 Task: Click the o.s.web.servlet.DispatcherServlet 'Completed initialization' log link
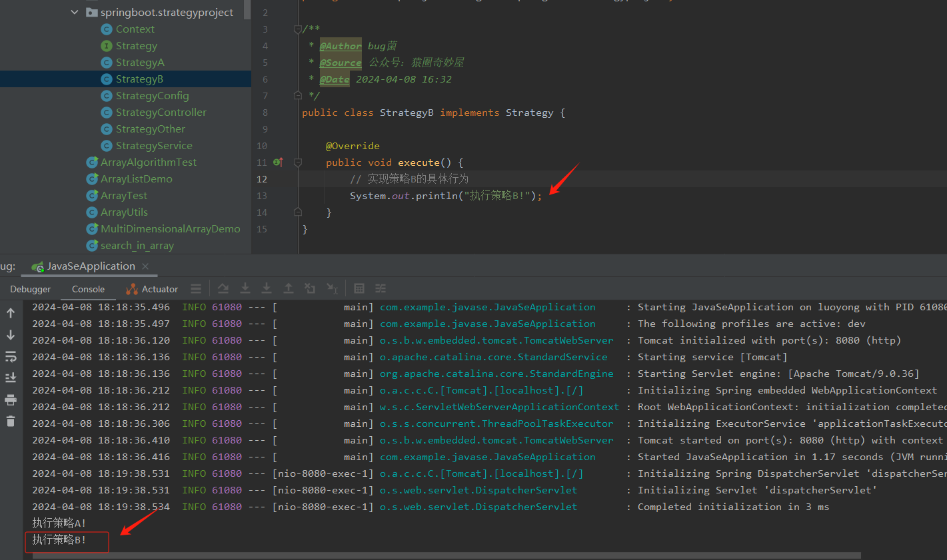point(478,507)
